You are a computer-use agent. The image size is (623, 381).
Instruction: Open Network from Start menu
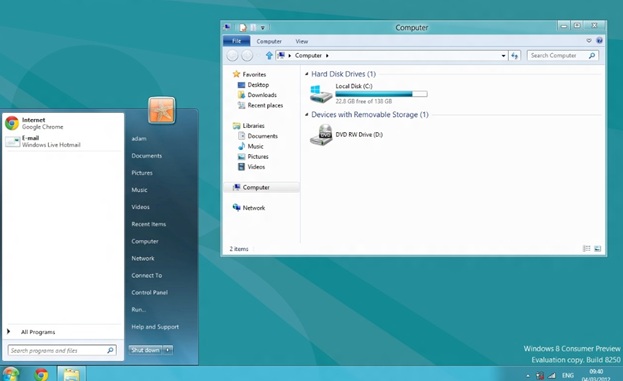point(143,258)
